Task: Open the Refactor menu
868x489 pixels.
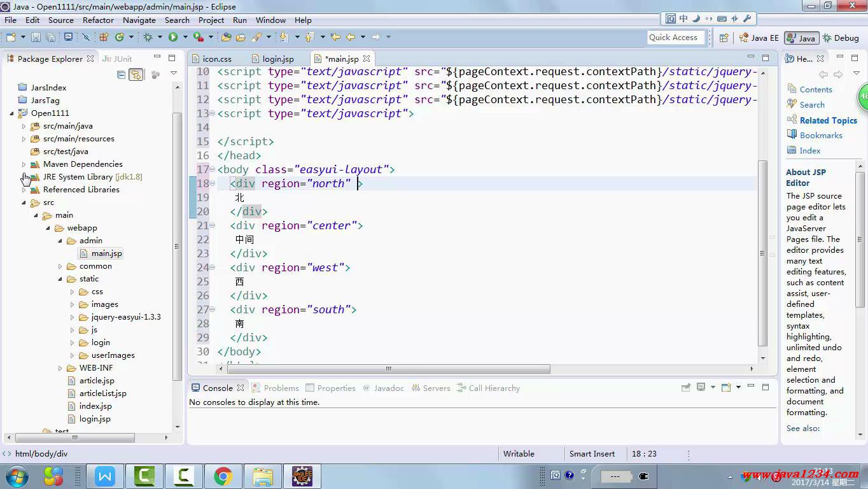Action: [98, 20]
